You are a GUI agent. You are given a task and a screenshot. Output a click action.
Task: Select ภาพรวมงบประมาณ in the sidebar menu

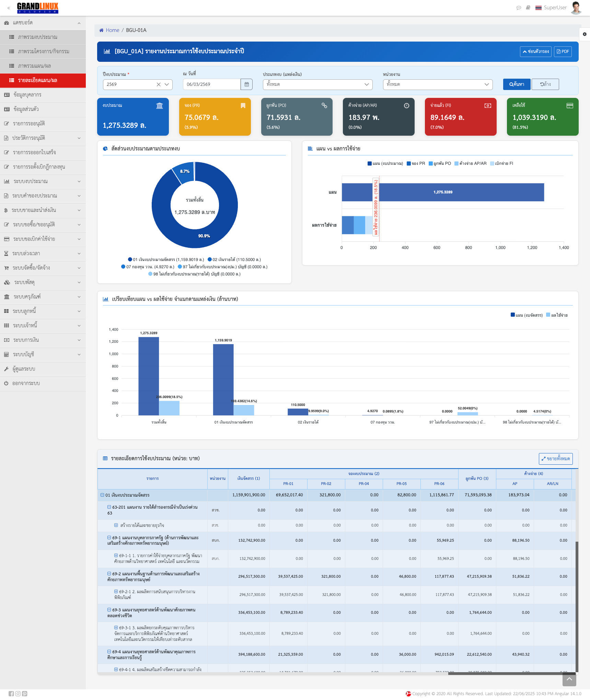tap(37, 37)
